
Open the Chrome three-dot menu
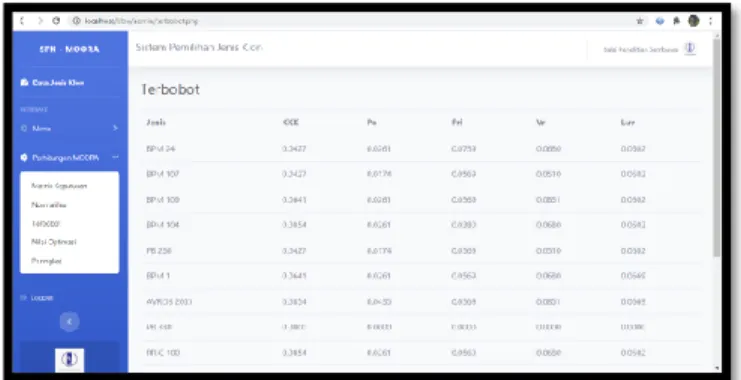[711, 21]
